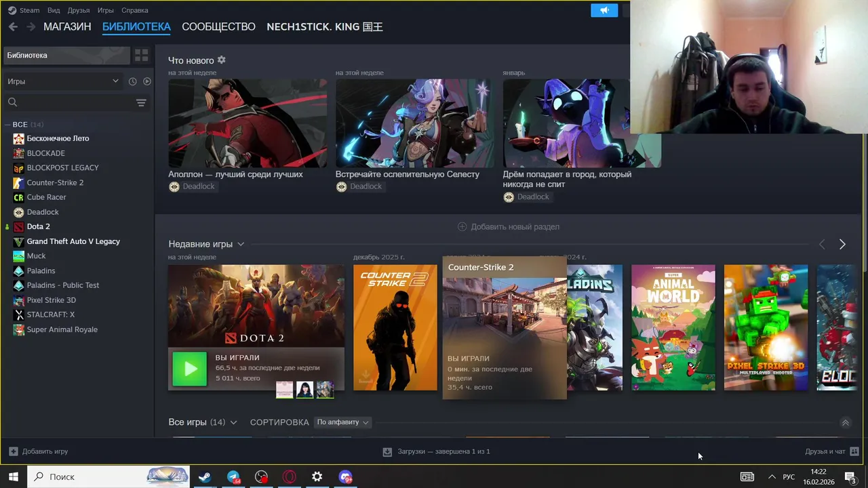The width and height of the screenshot is (868, 488).
Task: Open Settings gear in taskbar
Action: [x=317, y=476]
